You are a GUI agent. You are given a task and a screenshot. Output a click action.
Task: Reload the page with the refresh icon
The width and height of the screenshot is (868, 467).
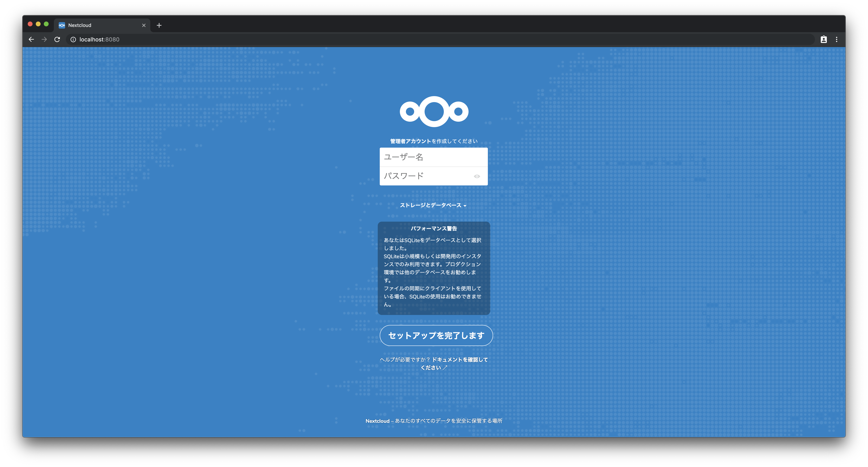(57, 39)
